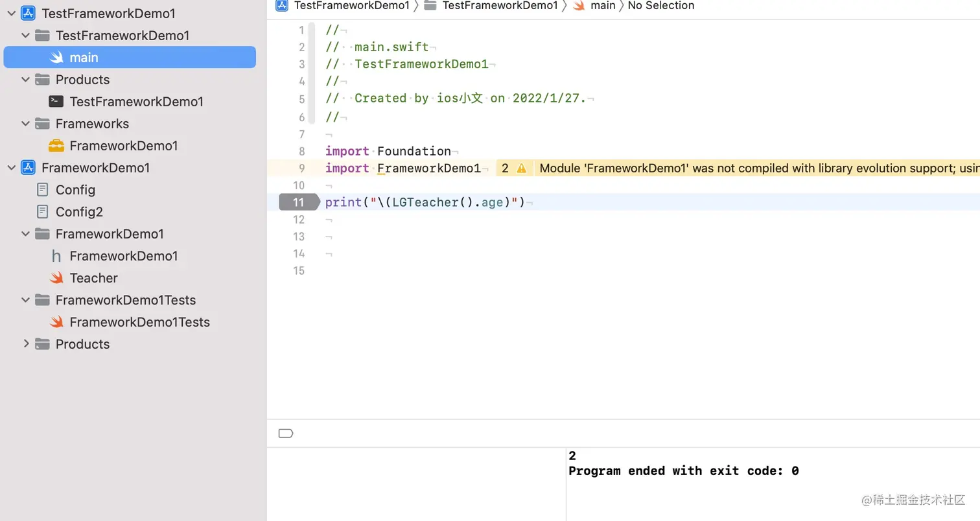The image size is (980, 521).
Task: Open the Config2 file
Action: click(79, 212)
